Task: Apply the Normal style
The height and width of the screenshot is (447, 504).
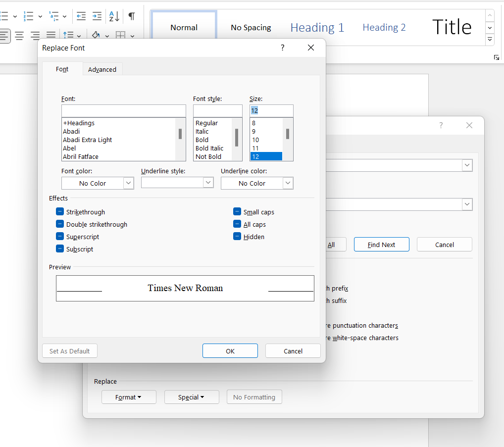Action: [184, 28]
